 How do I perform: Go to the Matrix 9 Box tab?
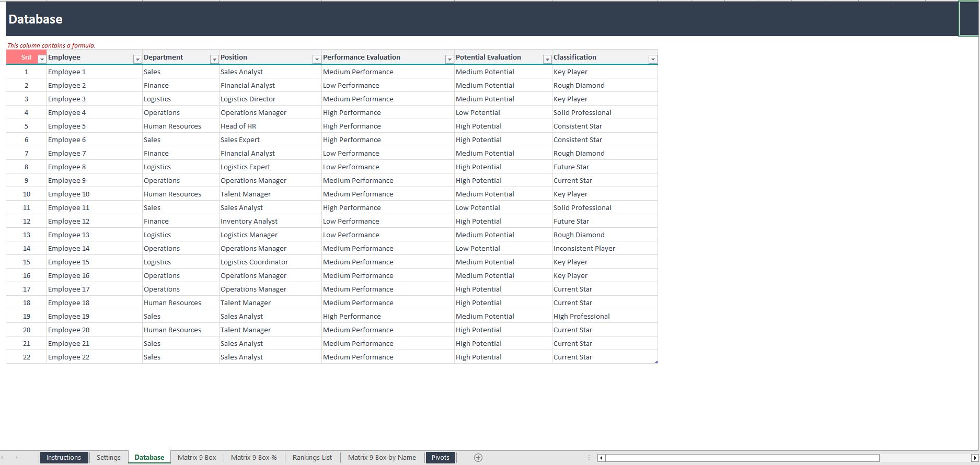(197, 458)
